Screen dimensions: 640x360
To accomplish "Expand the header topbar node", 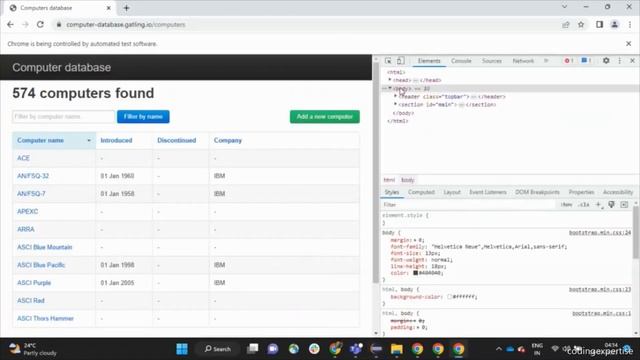I will pyautogui.click(x=395, y=96).
